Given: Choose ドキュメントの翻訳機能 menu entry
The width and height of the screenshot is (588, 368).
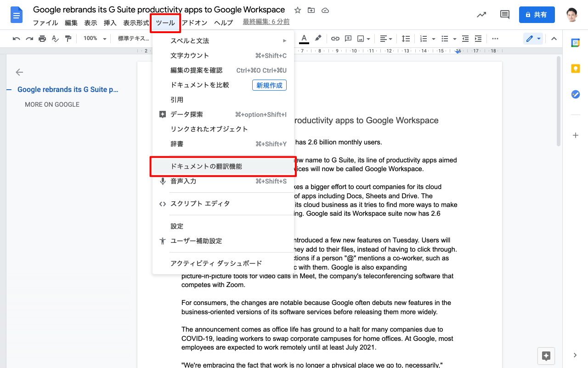Looking at the screenshot, I should (223, 167).
